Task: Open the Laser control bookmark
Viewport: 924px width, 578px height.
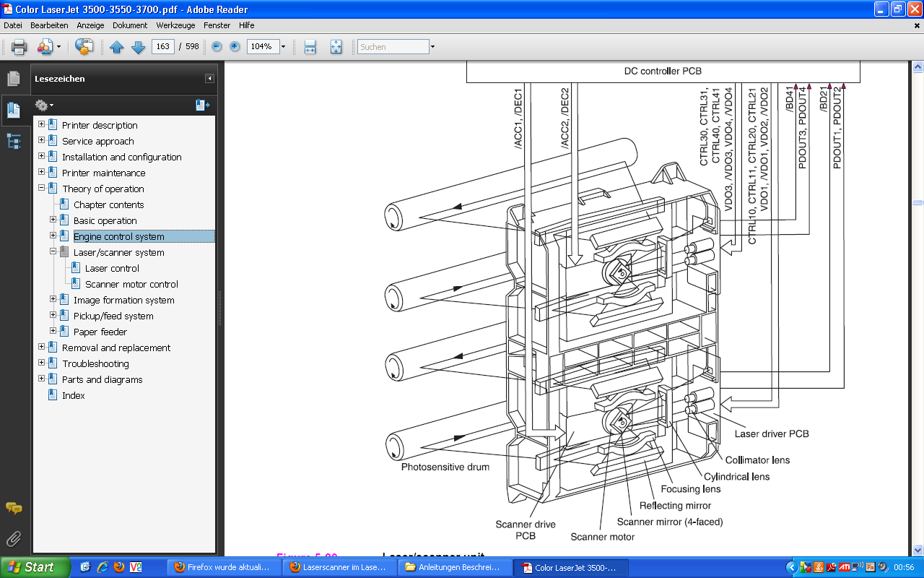Action: click(x=112, y=268)
